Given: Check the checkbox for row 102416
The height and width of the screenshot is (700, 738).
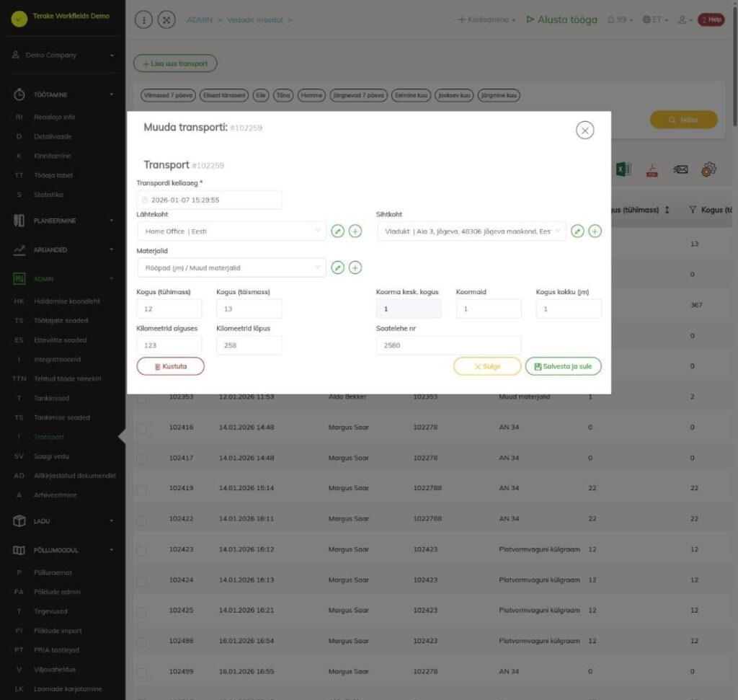Looking at the screenshot, I should (142, 428).
